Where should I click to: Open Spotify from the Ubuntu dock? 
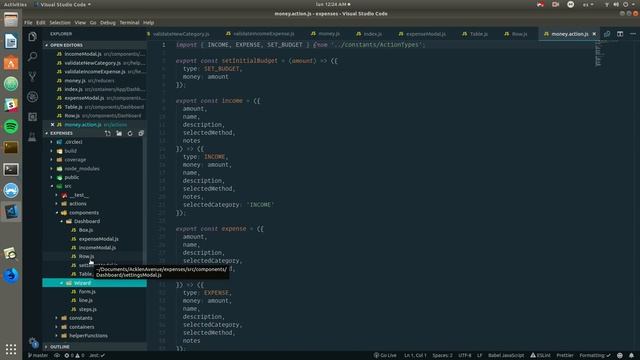(x=11, y=126)
